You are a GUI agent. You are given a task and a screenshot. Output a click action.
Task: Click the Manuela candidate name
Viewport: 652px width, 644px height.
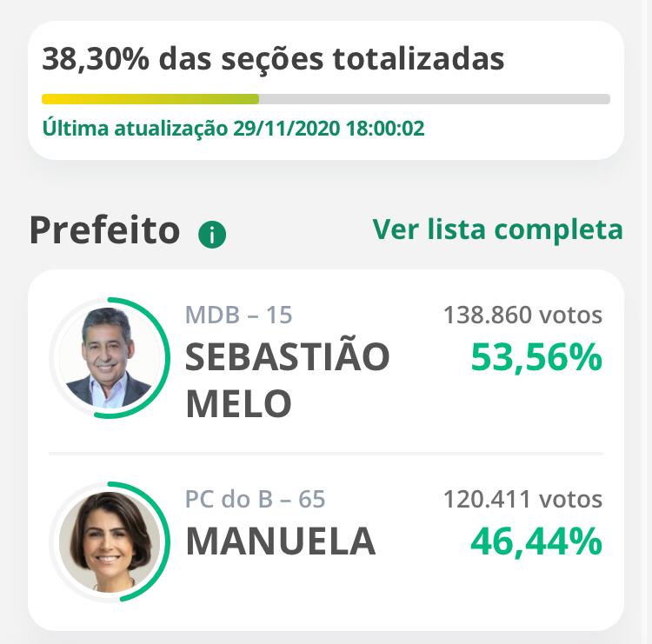(281, 541)
